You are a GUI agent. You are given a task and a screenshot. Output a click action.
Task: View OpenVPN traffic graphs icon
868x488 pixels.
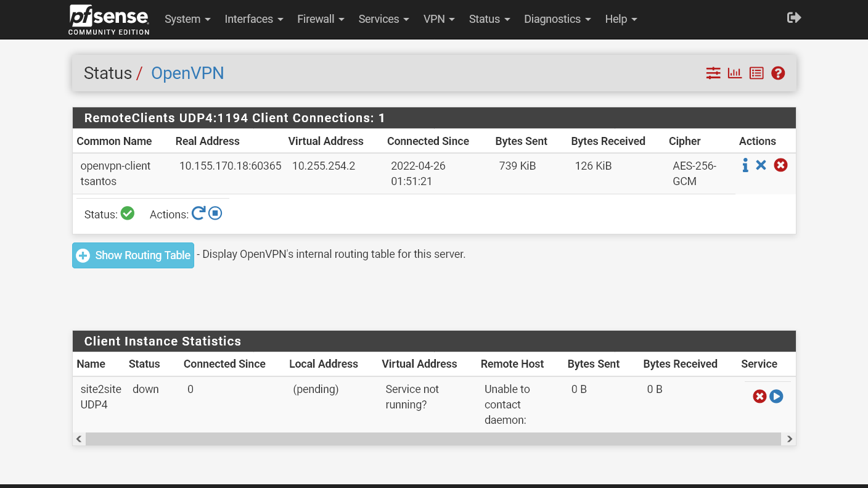[734, 73]
